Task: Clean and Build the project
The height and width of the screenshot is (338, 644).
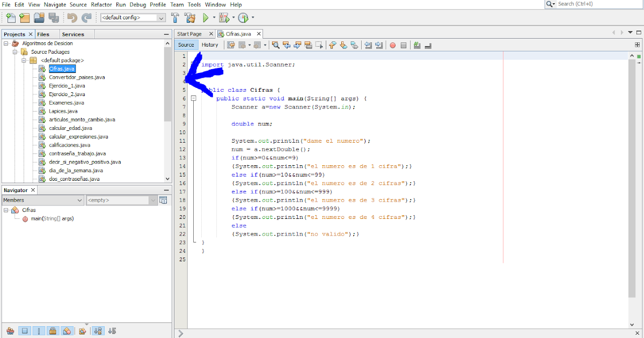Action: click(191, 17)
